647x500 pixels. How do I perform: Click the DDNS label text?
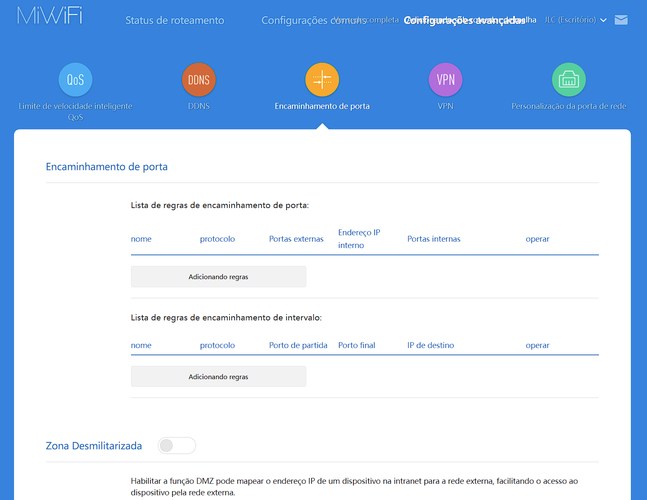199,106
